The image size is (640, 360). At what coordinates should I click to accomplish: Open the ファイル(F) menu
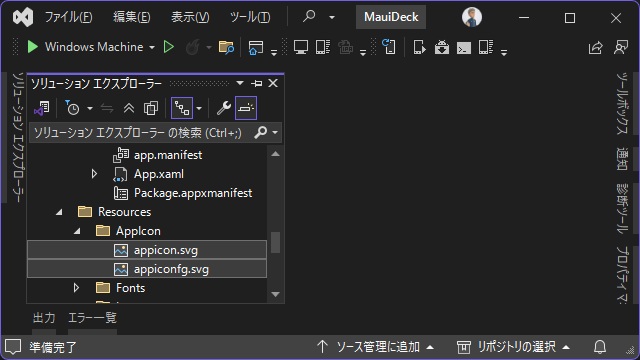point(68,17)
